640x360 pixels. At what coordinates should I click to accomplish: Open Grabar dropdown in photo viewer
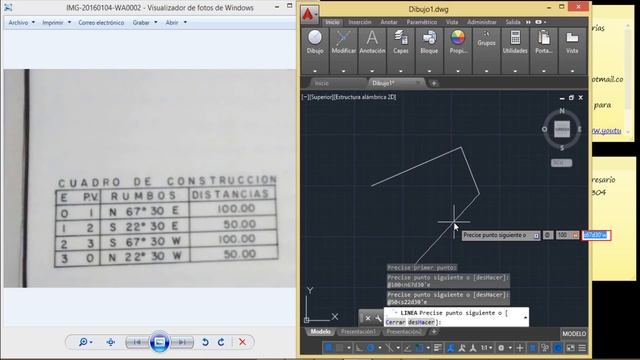tap(144, 22)
